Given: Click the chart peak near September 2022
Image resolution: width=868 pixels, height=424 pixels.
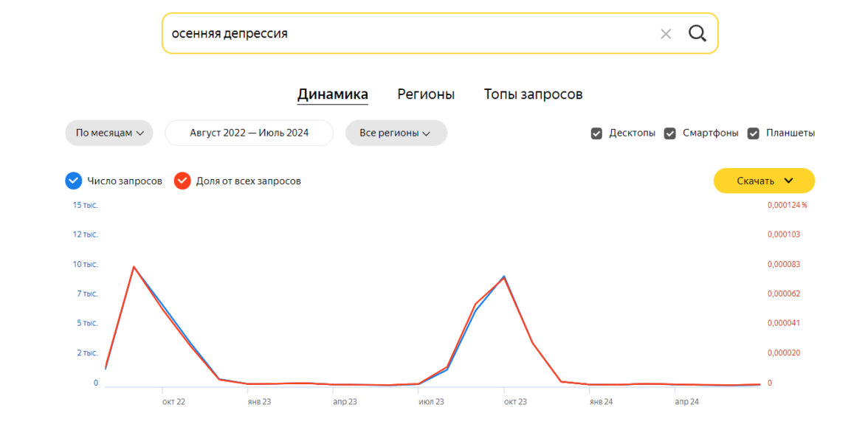Looking at the screenshot, I should (x=134, y=267).
